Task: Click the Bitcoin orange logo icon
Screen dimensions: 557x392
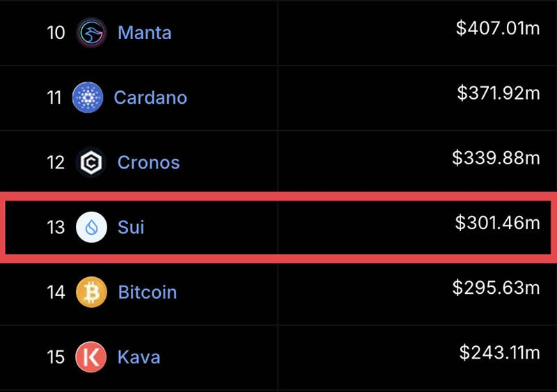Action: 91,292
